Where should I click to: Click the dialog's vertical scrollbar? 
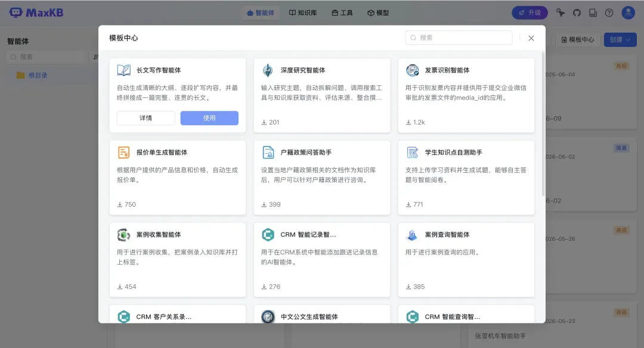(543, 123)
